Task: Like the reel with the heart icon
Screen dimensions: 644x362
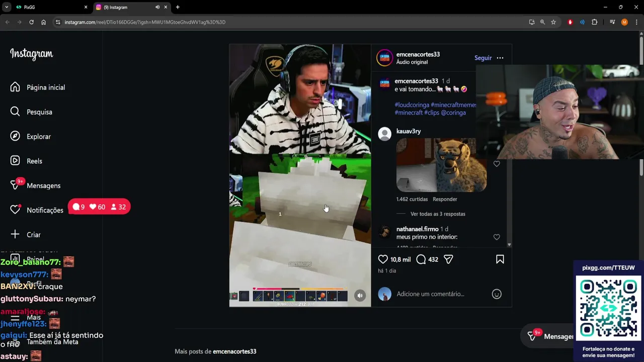Action: 383,259
